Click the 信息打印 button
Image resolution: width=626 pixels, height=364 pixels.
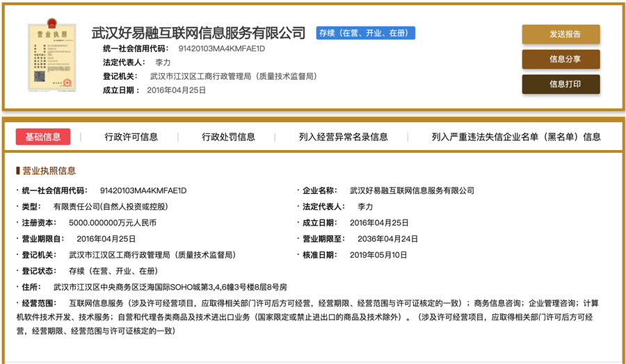coord(561,84)
